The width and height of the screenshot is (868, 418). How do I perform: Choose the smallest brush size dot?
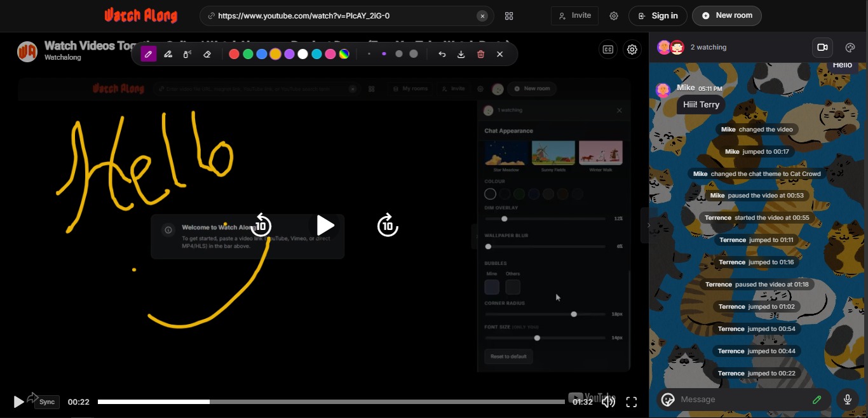[369, 54]
